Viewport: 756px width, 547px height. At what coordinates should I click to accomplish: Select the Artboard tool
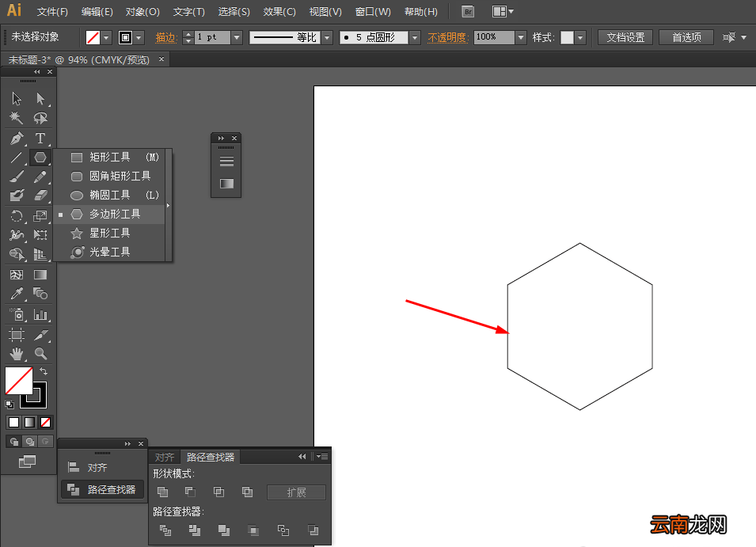click(17, 335)
